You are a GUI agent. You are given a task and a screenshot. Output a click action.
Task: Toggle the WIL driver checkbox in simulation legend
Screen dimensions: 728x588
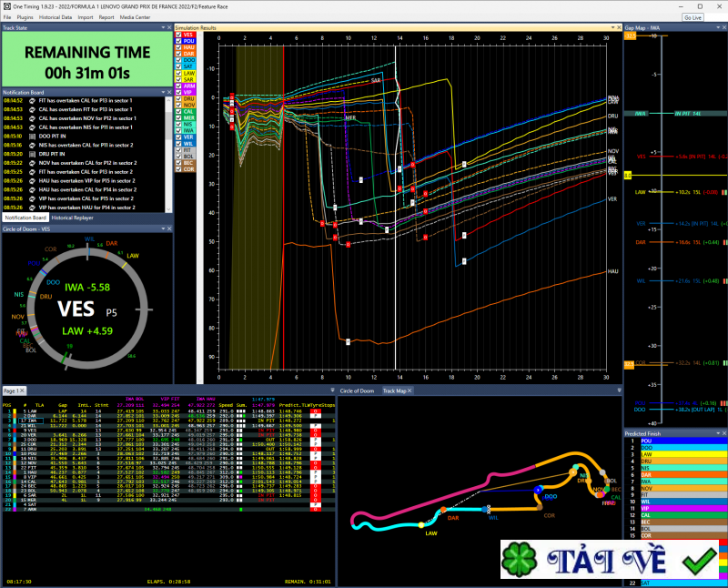point(178,144)
